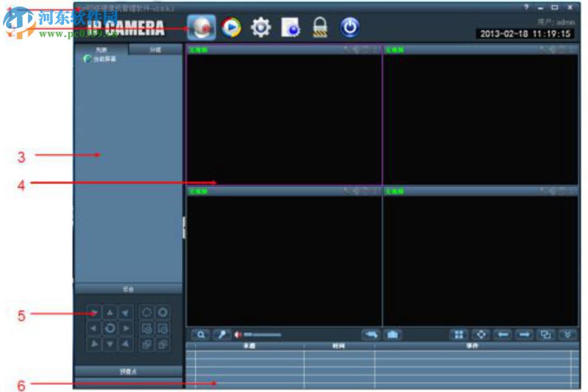Go to previous page with left arrow
The width and height of the screenshot is (588, 392).
pos(503,334)
